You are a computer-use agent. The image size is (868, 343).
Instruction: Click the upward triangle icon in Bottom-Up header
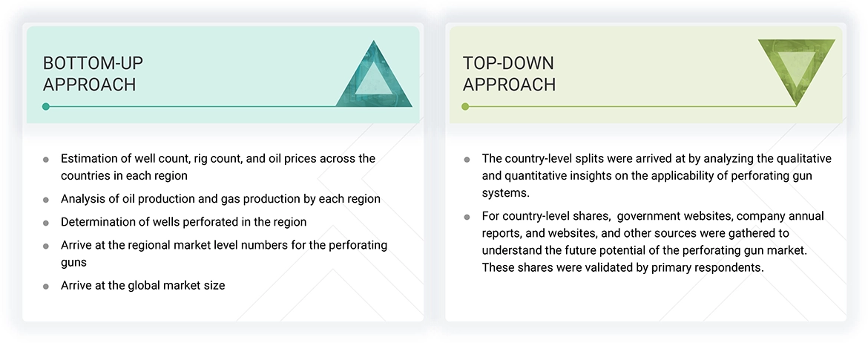click(x=374, y=76)
